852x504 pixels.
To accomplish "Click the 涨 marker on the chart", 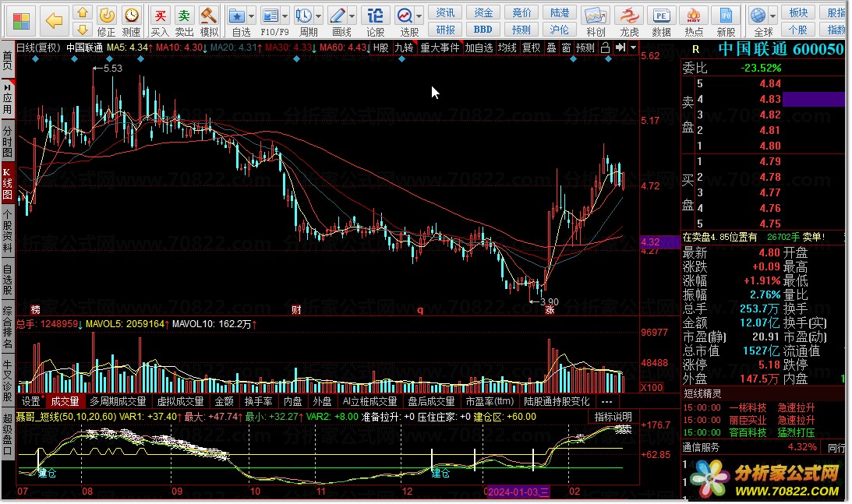I will coord(550,309).
